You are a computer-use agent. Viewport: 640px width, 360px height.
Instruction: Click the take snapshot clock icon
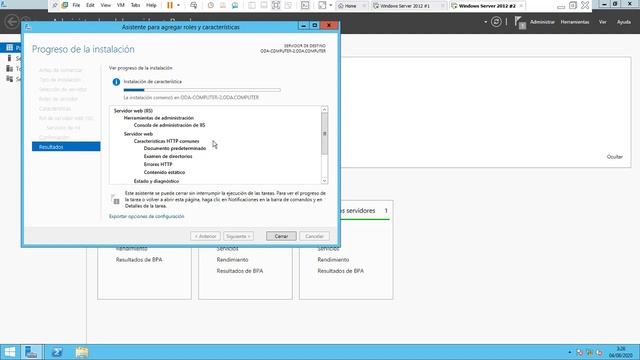tap(211, 5)
